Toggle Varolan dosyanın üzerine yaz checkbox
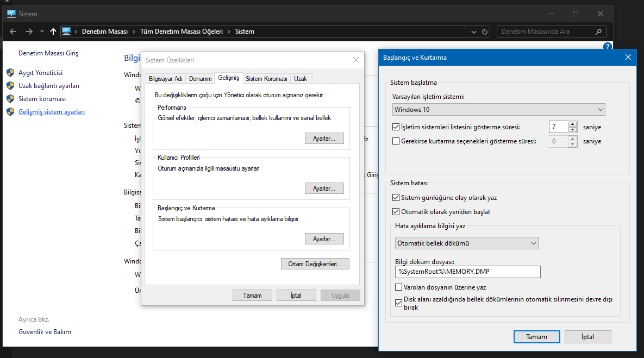 [x=398, y=287]
